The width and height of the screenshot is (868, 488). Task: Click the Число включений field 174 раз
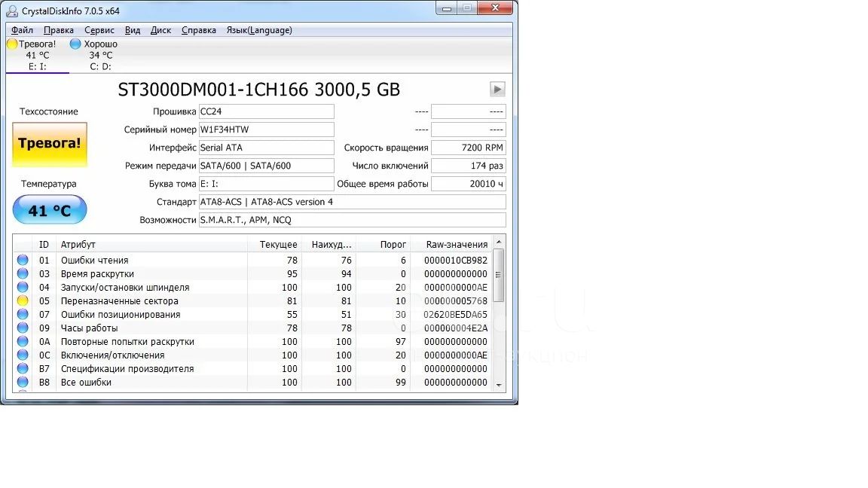coord(469,166)
